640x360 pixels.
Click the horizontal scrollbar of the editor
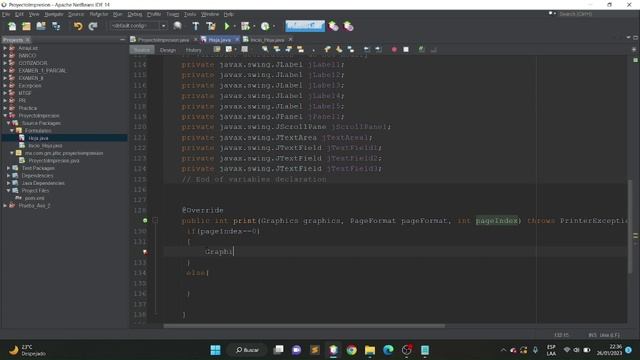tap(304, 326)
